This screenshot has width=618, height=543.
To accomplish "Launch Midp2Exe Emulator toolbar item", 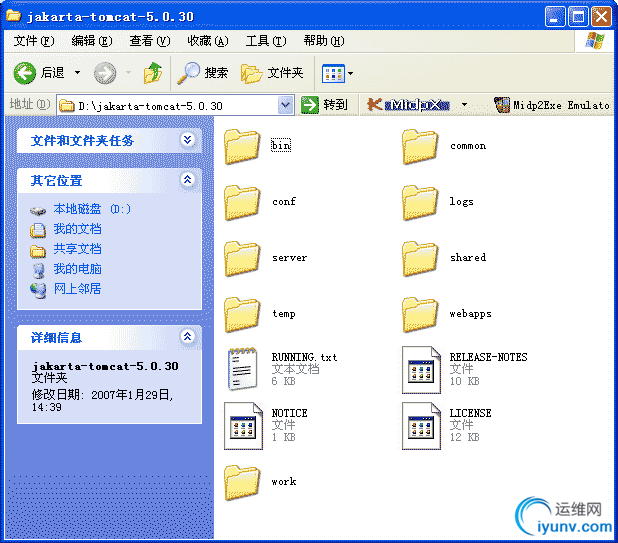I will click(552, 105).
